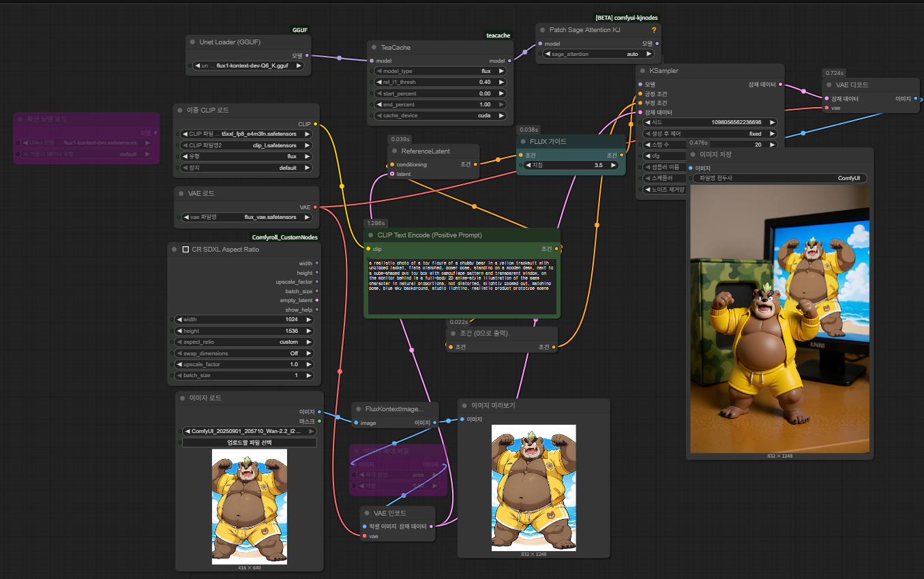Image resolution: width=924 pixels, height=579 pixels.
Task: Open the cache_device cuda dropdown
Action: coord(441,115)
